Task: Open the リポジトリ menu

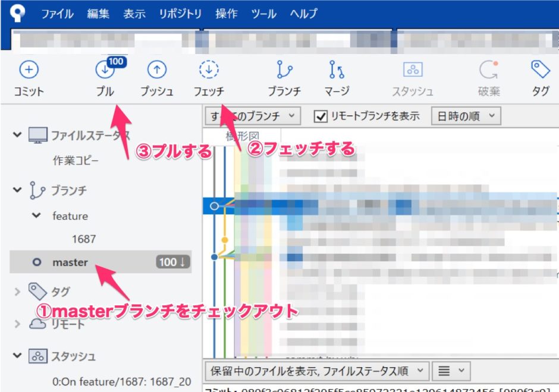Action: pyautogui.click(x=179, y=13)
